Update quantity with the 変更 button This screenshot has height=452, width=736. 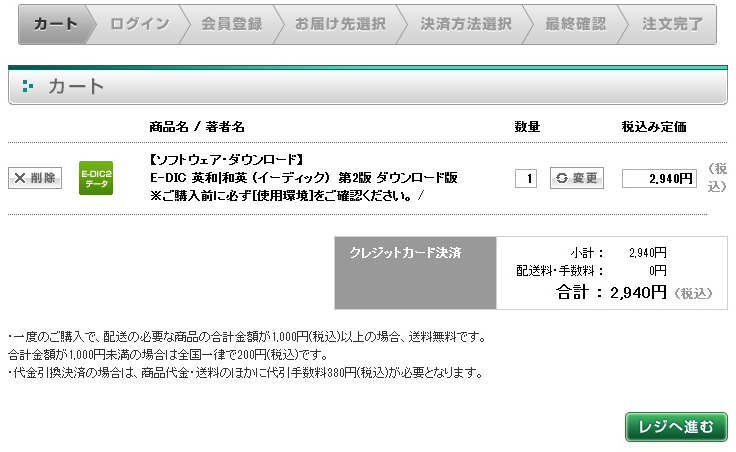click(x=577, y=178)
